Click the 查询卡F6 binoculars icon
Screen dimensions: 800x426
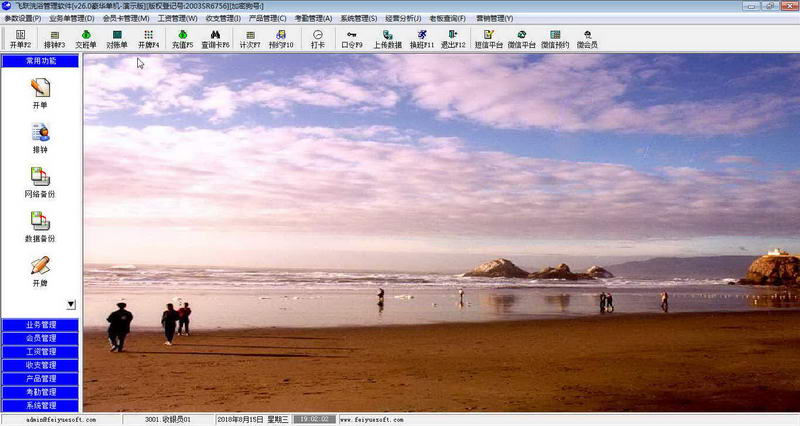[x=215, y=39]
